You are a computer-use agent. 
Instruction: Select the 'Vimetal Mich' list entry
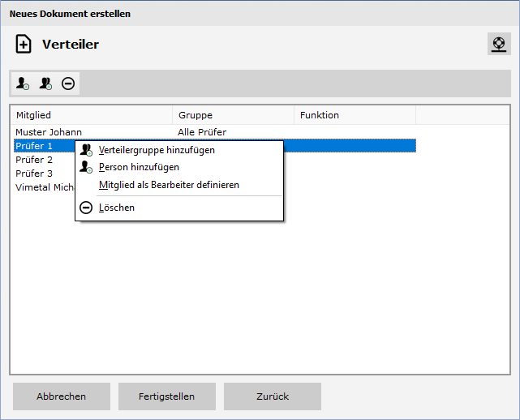pyautogui.click(x=44, y=187)
